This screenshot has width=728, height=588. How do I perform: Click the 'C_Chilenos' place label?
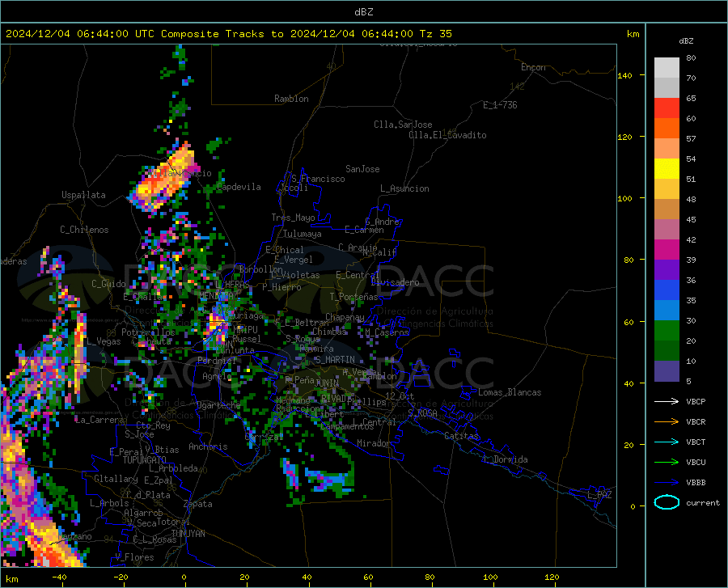(84, 230)
